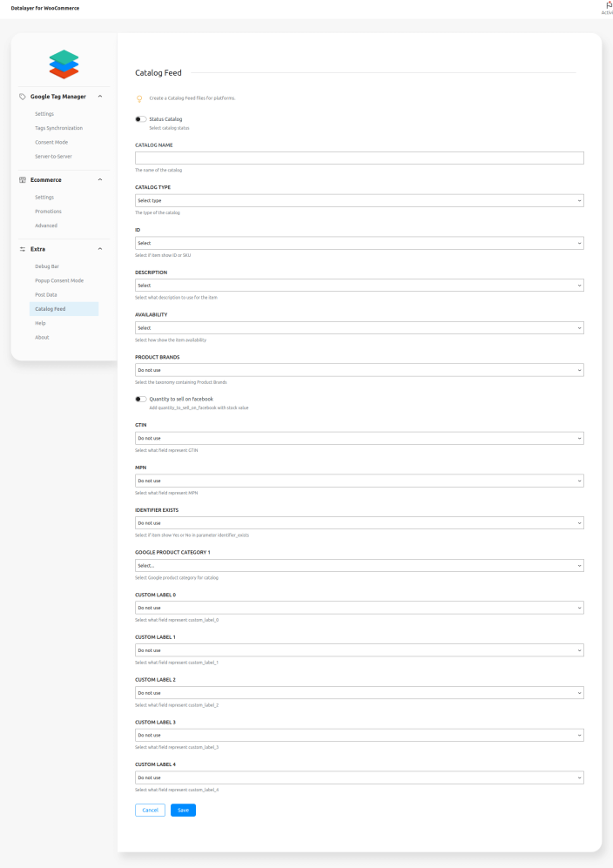This screenshot has width=613, height=868.
Task: Click the Save button
Action: [183, 810]
